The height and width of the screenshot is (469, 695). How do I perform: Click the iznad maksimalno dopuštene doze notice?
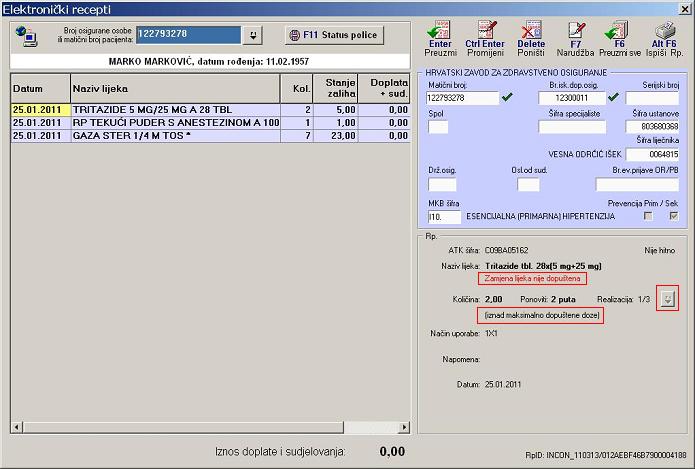tap(541, 315)
